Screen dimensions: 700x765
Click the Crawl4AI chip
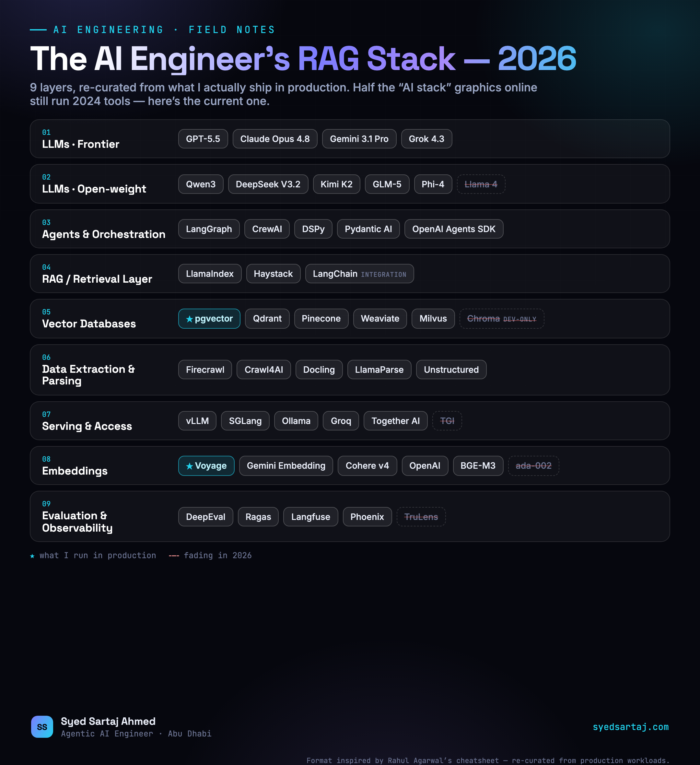(x=264, y=370)
